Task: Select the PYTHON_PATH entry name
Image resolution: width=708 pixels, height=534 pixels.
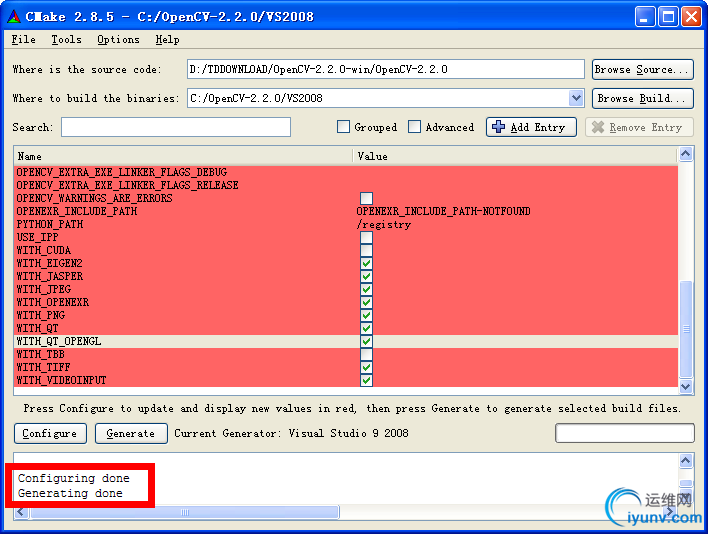Action: pos(50,224)
